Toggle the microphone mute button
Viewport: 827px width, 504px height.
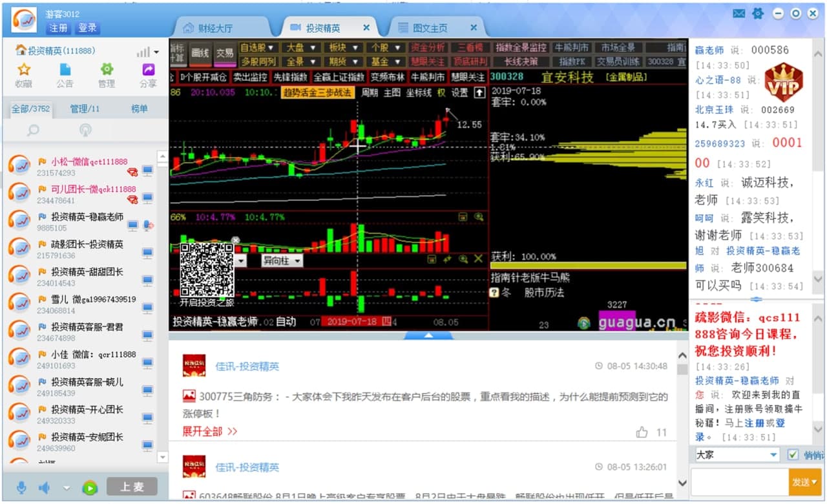pyautogui.click(x=21, y=488)
